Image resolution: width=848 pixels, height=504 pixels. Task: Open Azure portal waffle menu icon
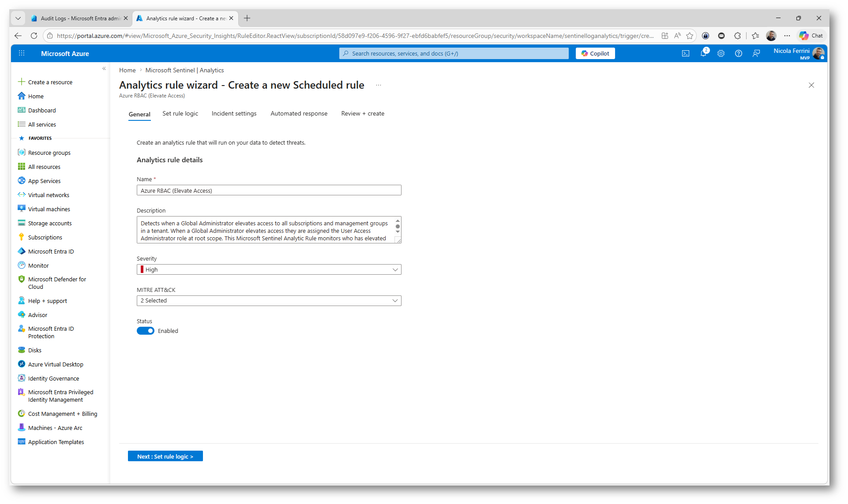point(22,53)
